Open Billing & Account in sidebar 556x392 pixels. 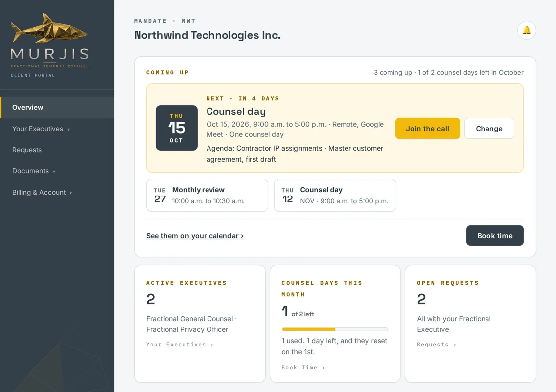tap(39, 192)
